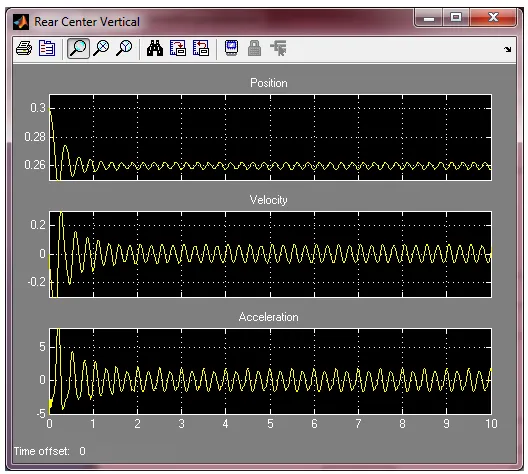Open the scope Parameters icon
528x474 pixels.
[47, 48]
